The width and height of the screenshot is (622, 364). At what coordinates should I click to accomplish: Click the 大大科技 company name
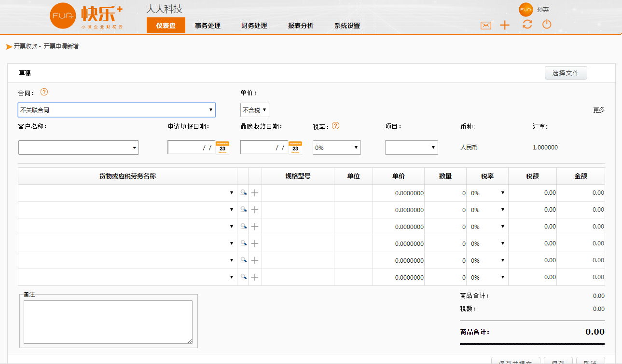coord(165,9)
